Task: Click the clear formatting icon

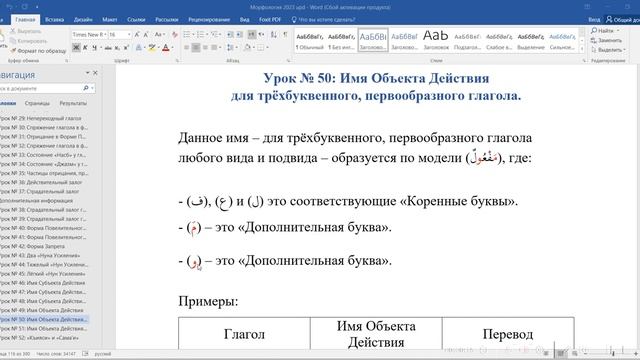Action: 175,35
